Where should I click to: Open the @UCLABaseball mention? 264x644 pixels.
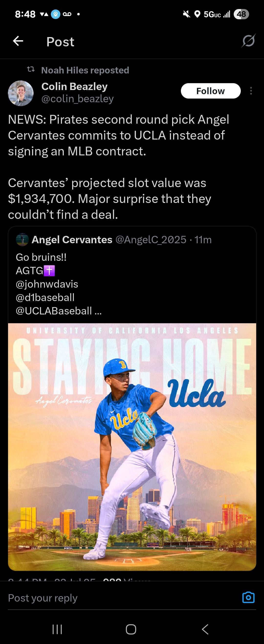click(x=54, y=311)
